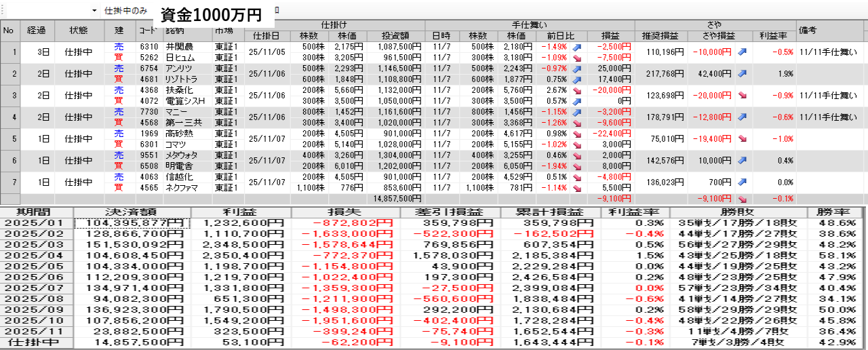Click red arrow next to -20,000円 spread loss

point(743,96)
